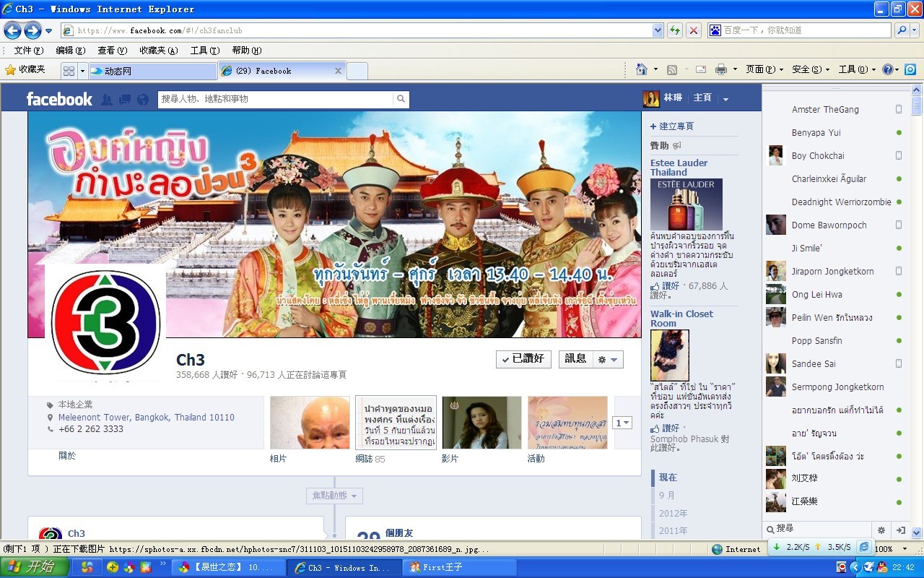Click the vertical scrollbar up arrow
Viewport: 924px width, 578px height.
pyautogui.click(x=917, y=90)
